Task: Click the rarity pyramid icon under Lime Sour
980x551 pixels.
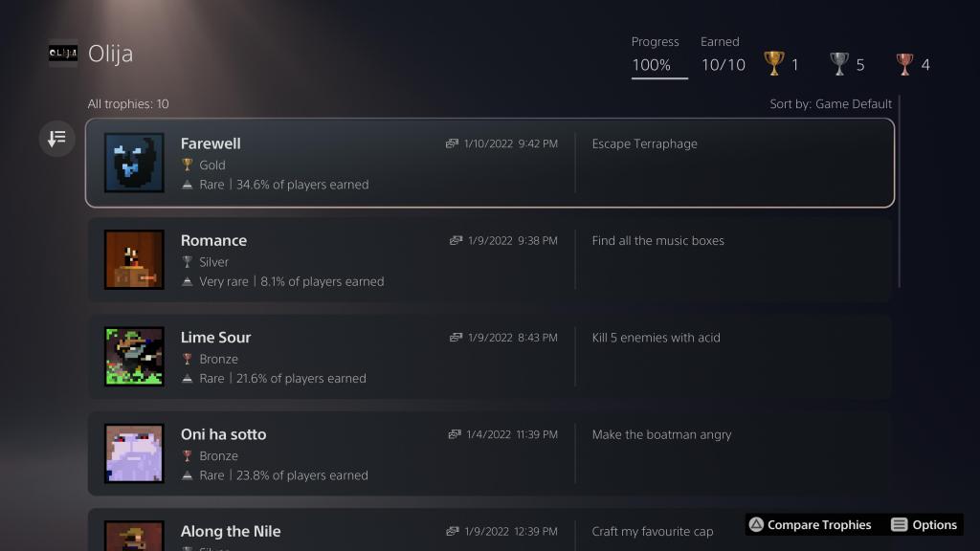Action: pos(188,379)
